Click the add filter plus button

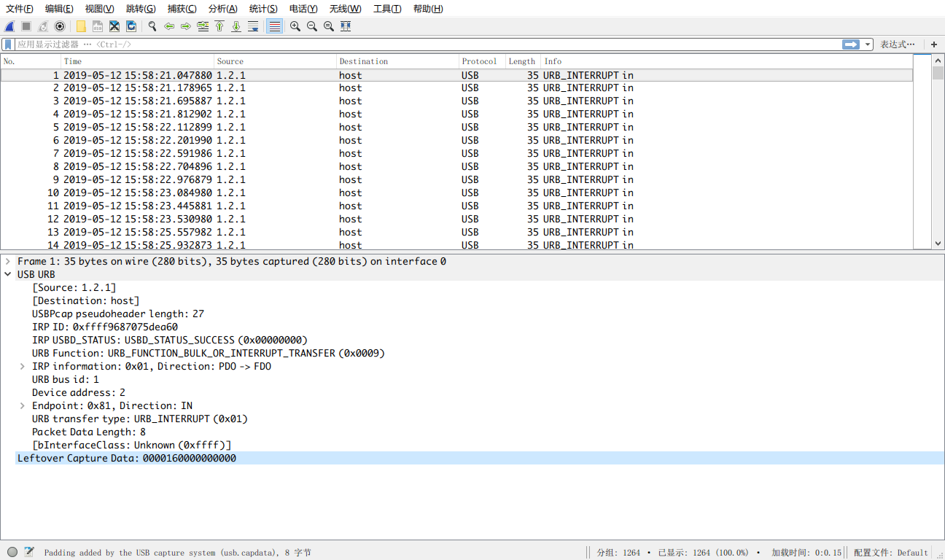pyautogui.click(x=934, y=44)
